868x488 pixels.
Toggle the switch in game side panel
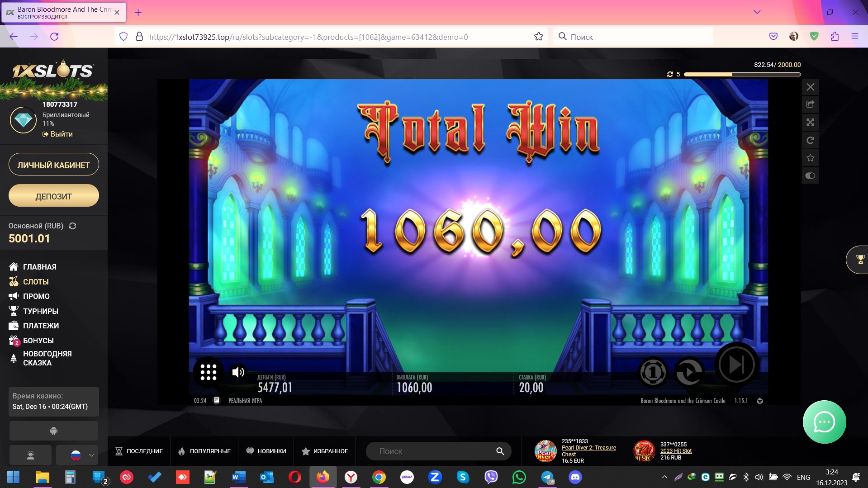[x=810, y=175]
